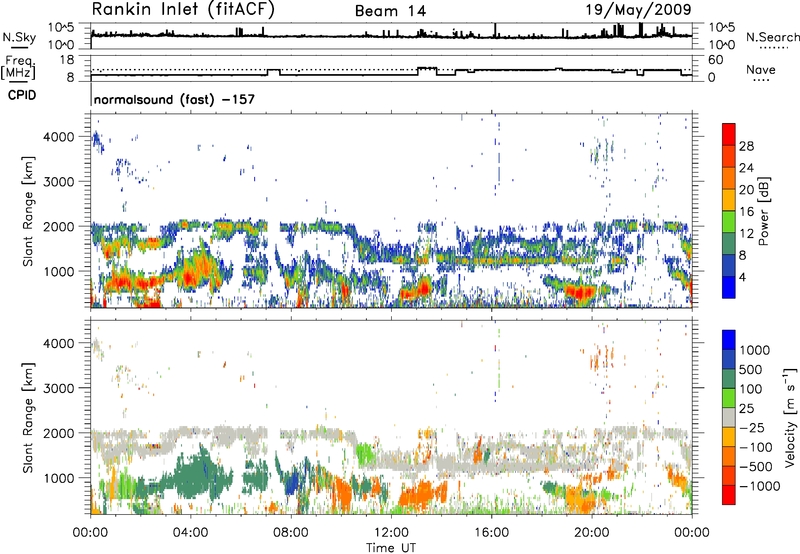Click the '4000' tick of Power panel

pyautogui.click(x=58, y=137)
